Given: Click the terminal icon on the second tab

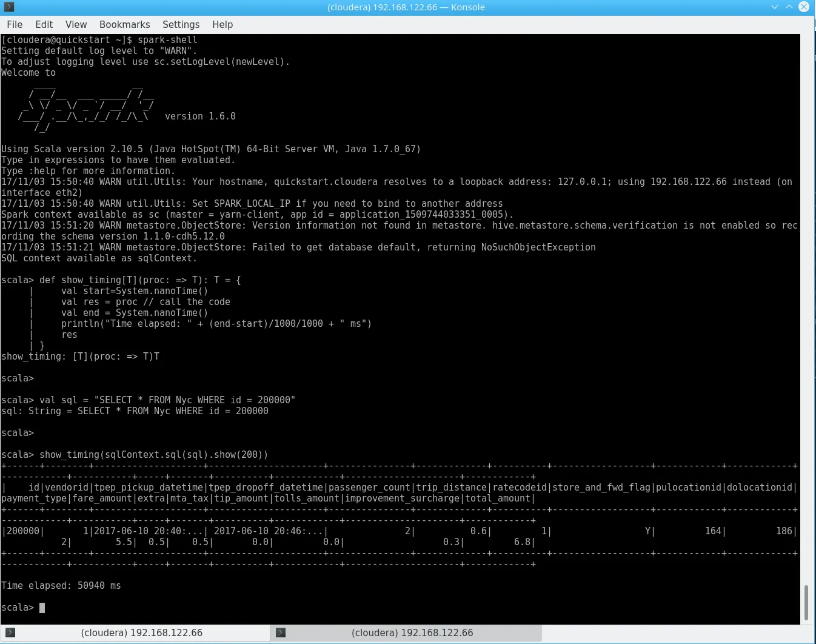Looking at the screenshot, I should click(281, 632).
